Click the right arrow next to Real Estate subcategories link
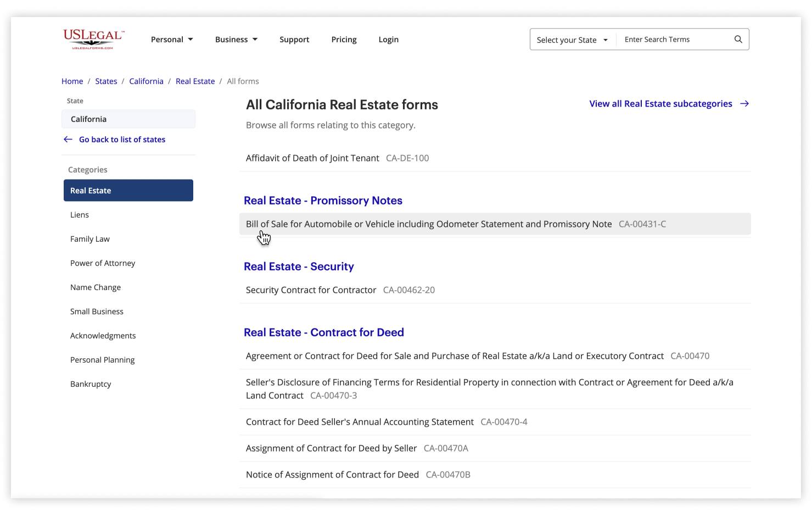812x516 pixels. (x=744, y=103)
